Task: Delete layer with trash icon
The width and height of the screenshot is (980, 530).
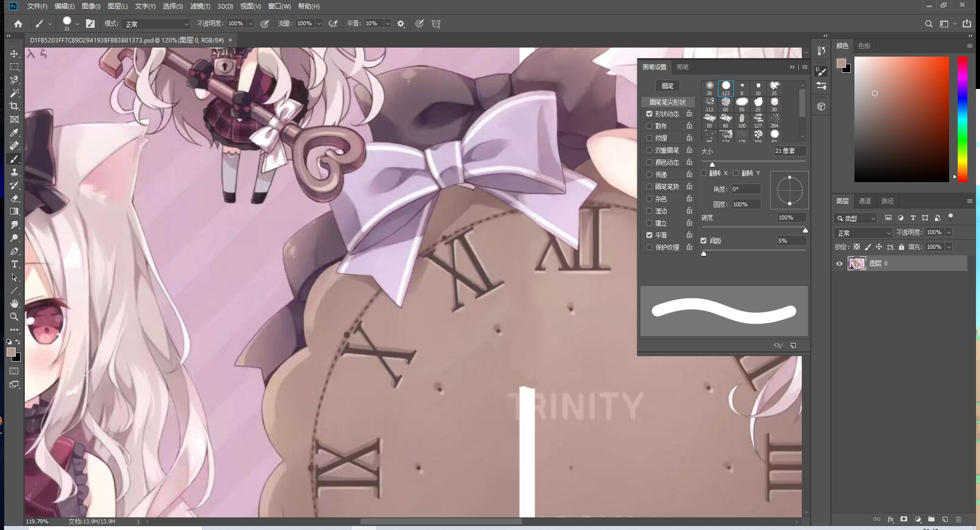Action: click(958, 519)
